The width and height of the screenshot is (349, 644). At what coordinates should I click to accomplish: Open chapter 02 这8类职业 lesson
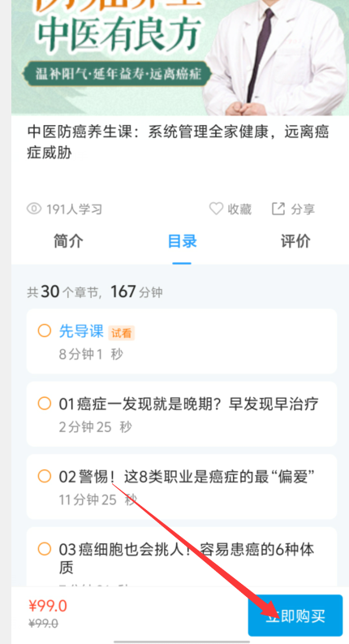[182, 486]
